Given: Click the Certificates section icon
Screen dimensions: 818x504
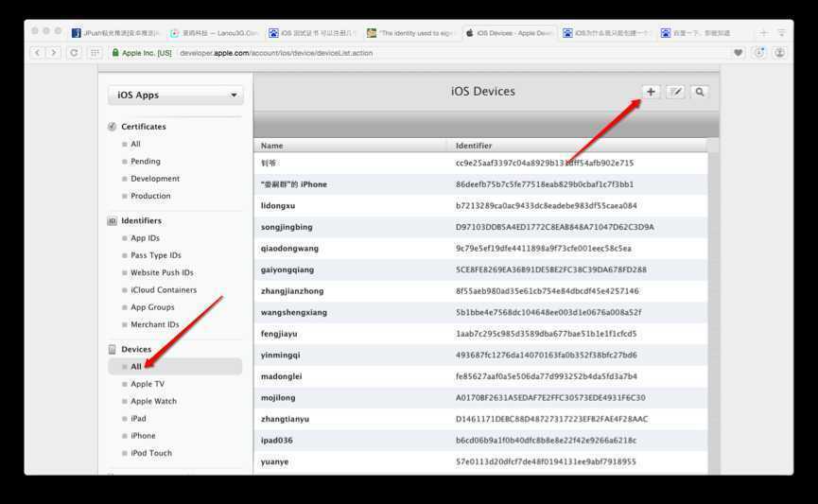Looking at the screenshot, I should (x=112, y=127).
